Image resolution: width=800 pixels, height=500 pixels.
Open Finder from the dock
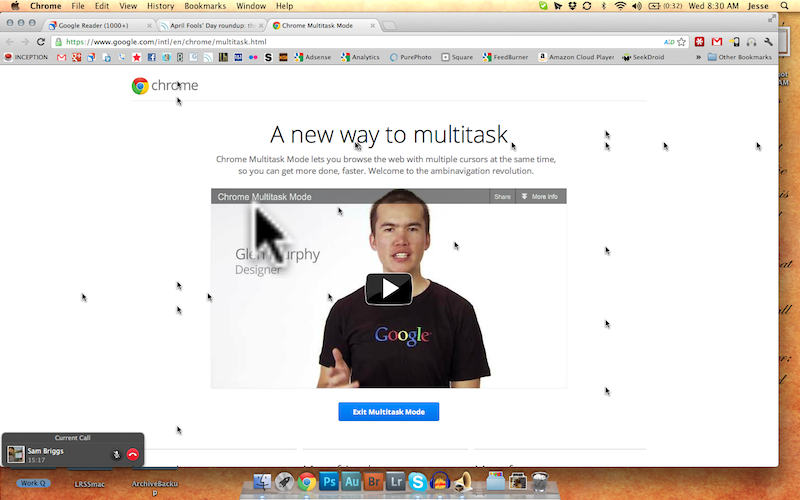(262, 482)
